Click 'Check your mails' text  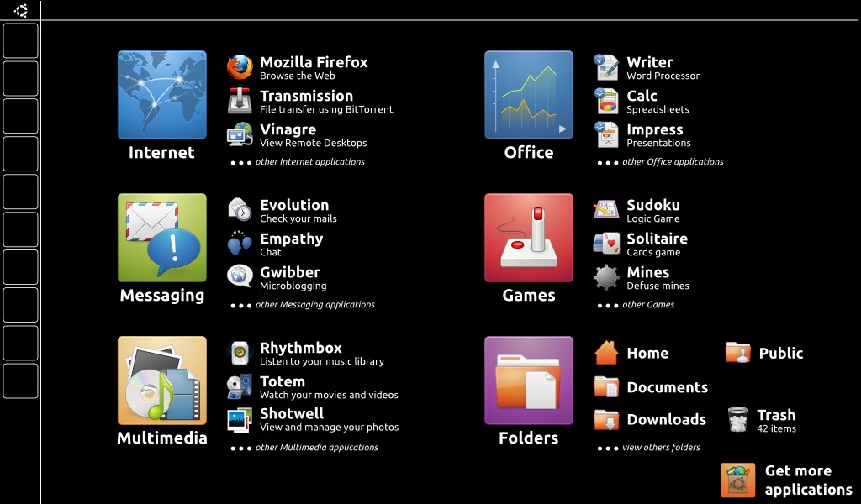(298, 219)
